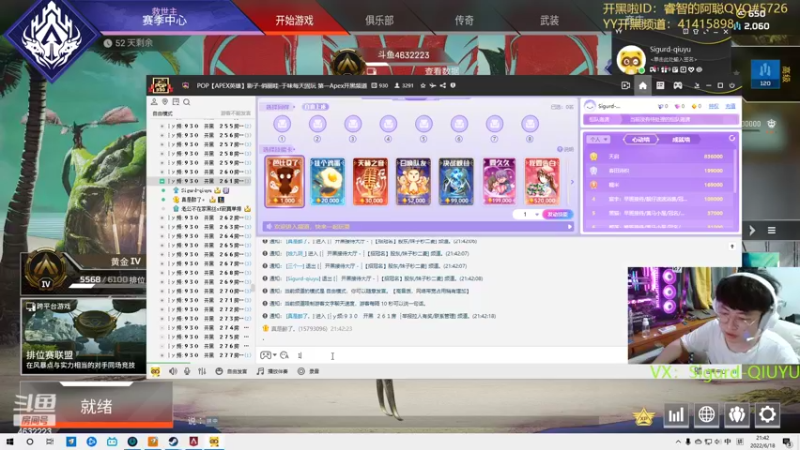800x450 pixels.
Task: Open the game controller dropdown in chat input
Action: pyautogui.click(x=268, y=355)
